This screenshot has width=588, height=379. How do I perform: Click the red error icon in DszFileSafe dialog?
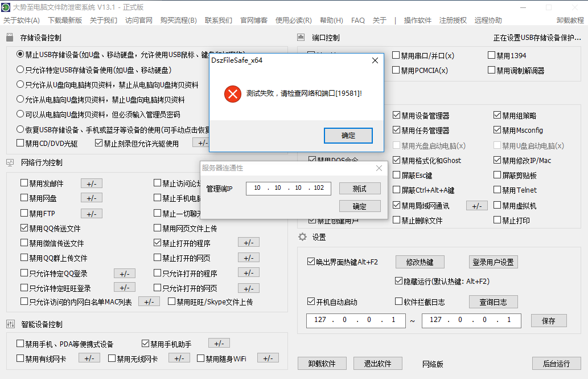pos(232,93)
